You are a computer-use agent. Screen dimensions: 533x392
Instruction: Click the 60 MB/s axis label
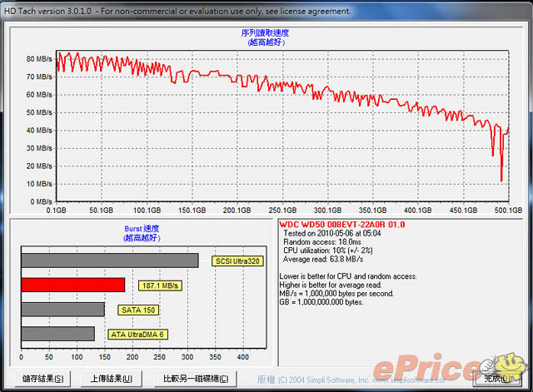tap(39, 94)
